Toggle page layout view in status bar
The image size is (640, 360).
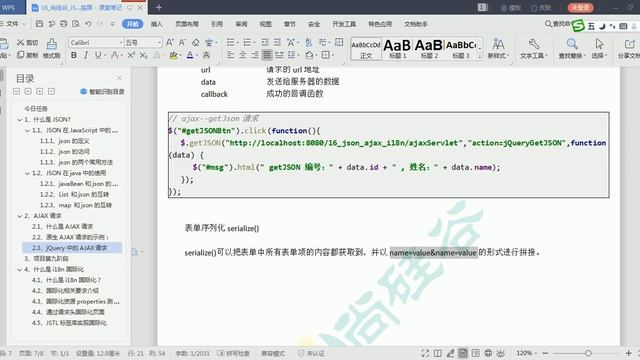pyautogui.click(x=463, y=353)
